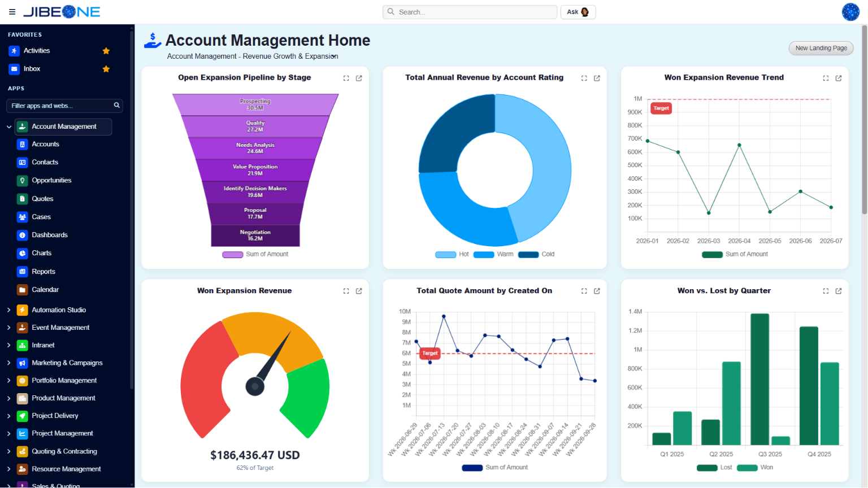Focus the Filter apps and webs field
868x488 pixels.
(x=64, y=106)
